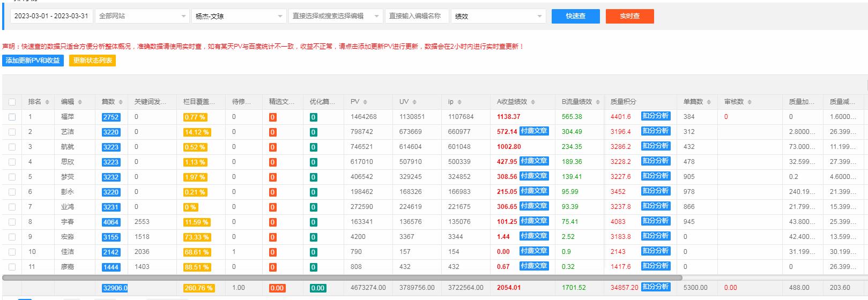This screenshot has width=868, height=300.
Task: Click 栏目覆盖 badge 73.33 % for 宏淼
Action: [x=197, y=237]
